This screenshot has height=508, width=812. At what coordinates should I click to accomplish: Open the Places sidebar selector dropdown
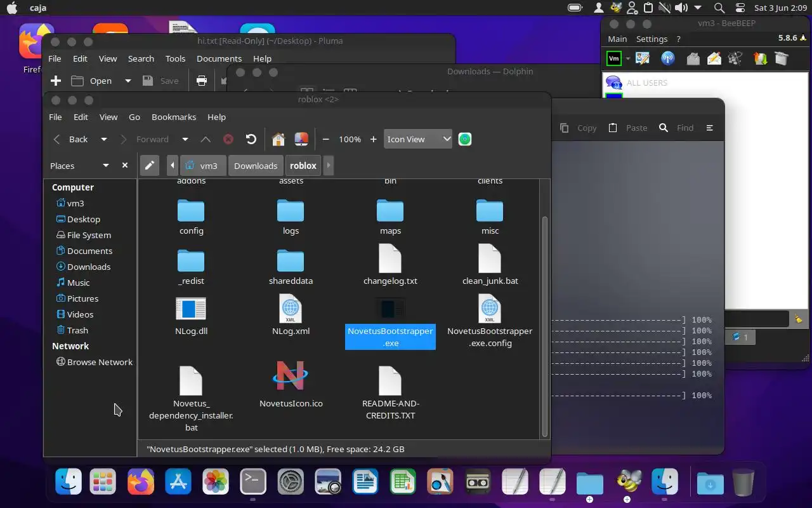[x=105, y=166]
